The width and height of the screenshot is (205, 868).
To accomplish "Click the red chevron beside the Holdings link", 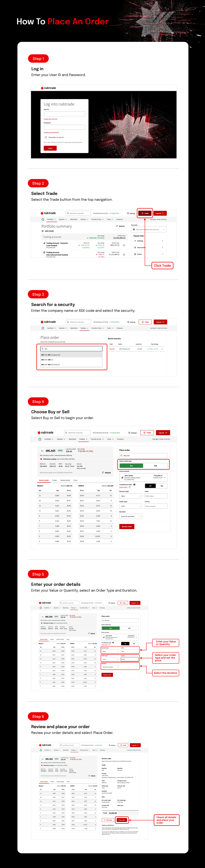I will (162, 241).
